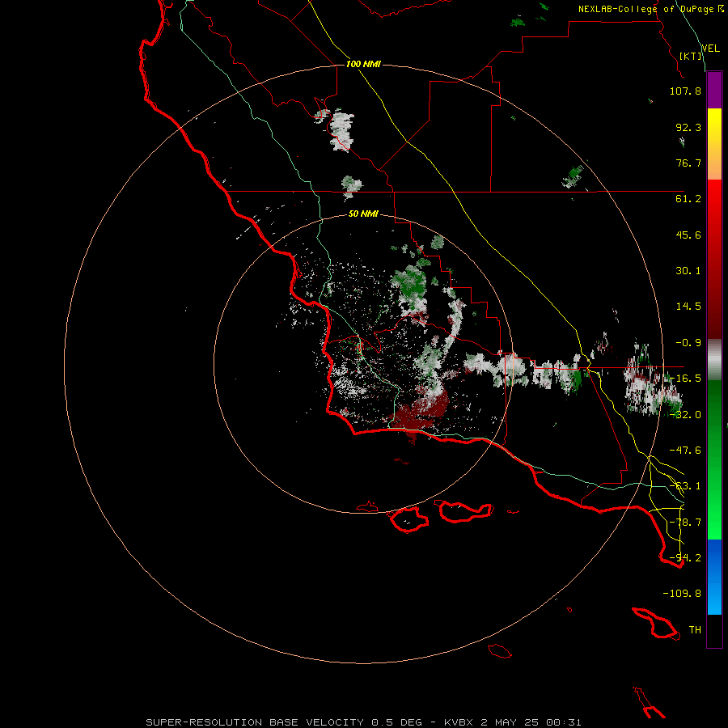This screenshot has width=728, height=728.
Task: Click the [KT] units label
Action: [691, 56]
